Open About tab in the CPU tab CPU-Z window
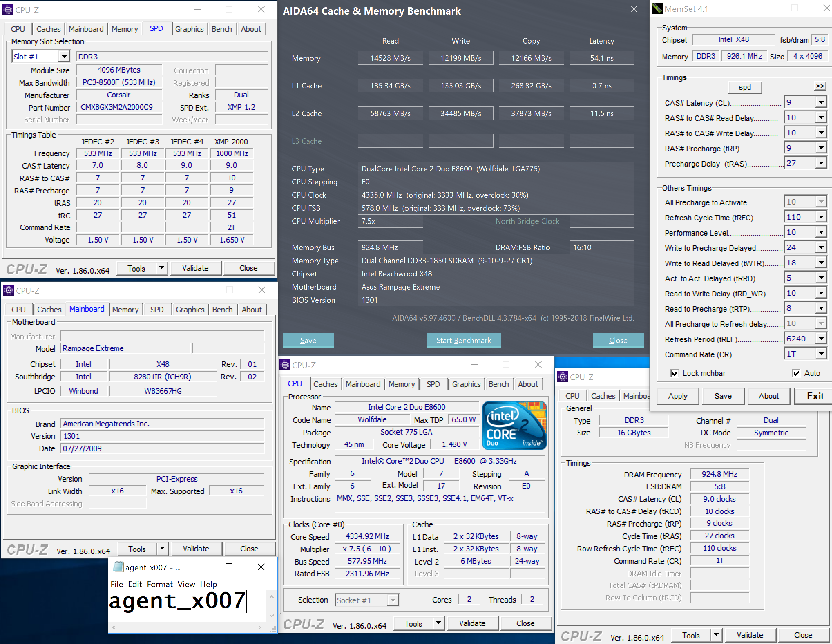This screenshot has height=644, width=832. click(528, 384)
